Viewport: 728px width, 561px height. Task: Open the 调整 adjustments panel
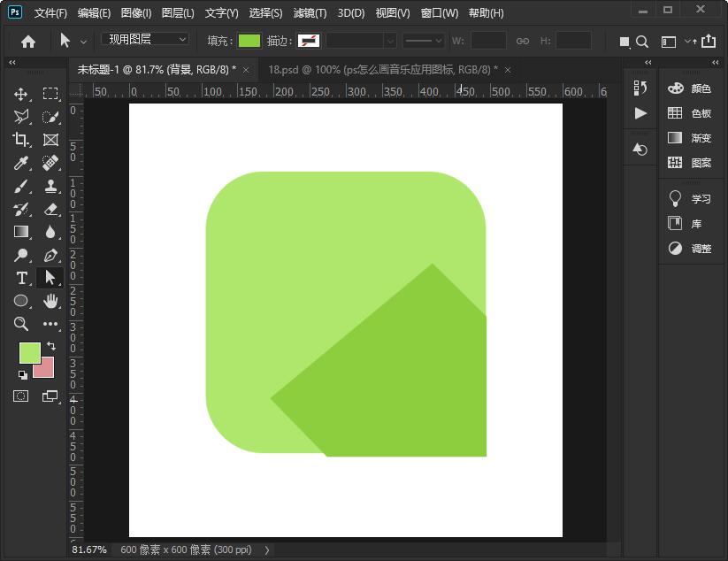pyautogui.click(x=691, y=249)
